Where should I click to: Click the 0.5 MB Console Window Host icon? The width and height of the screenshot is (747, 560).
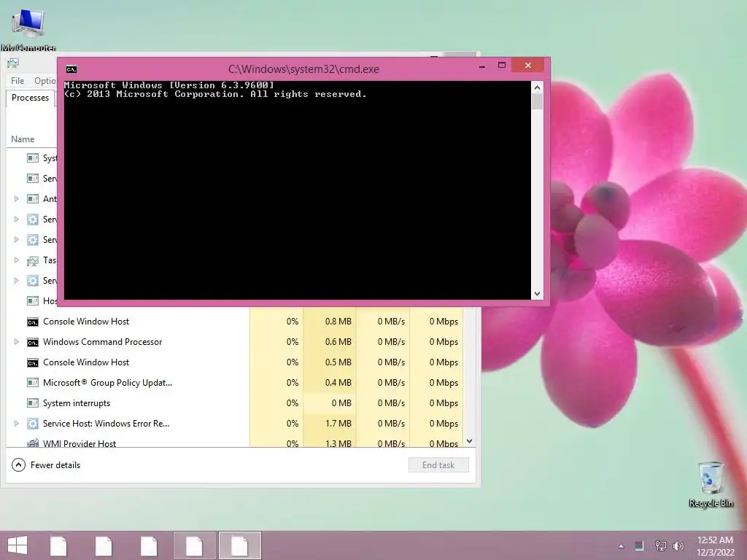(x=32, y=363)
